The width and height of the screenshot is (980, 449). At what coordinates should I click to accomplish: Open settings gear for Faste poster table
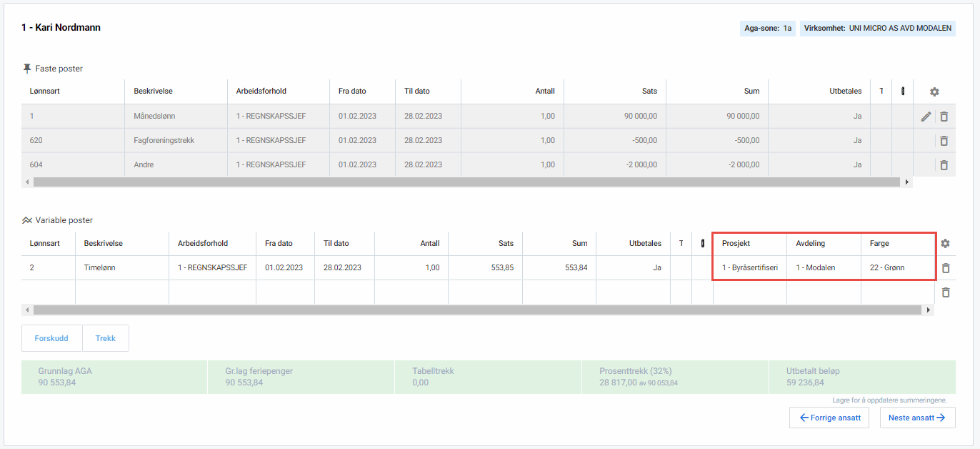934,92
